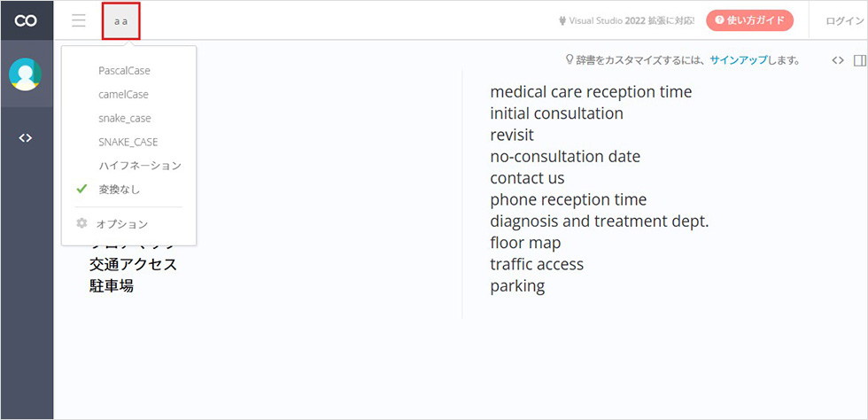Select the code brackets icon in sidebar

[x=26, y=138]
